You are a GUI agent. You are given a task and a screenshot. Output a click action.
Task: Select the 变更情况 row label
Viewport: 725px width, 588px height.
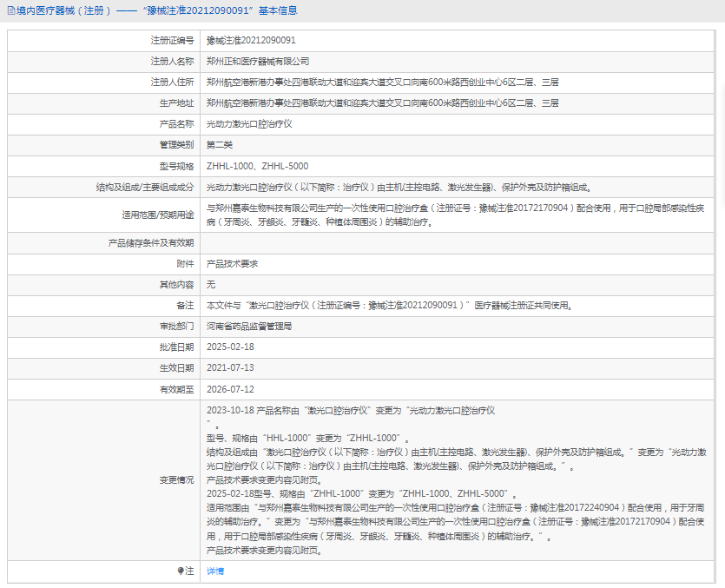[176, 480]
